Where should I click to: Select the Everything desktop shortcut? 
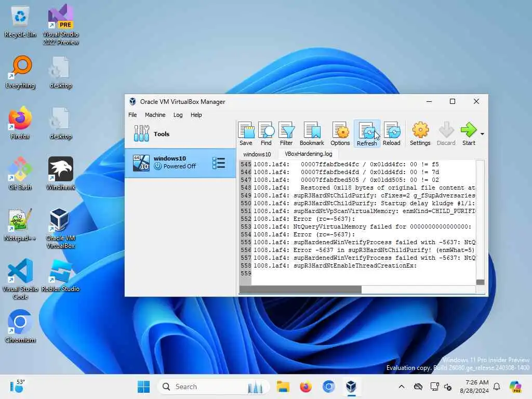click(x=20, y=72)
